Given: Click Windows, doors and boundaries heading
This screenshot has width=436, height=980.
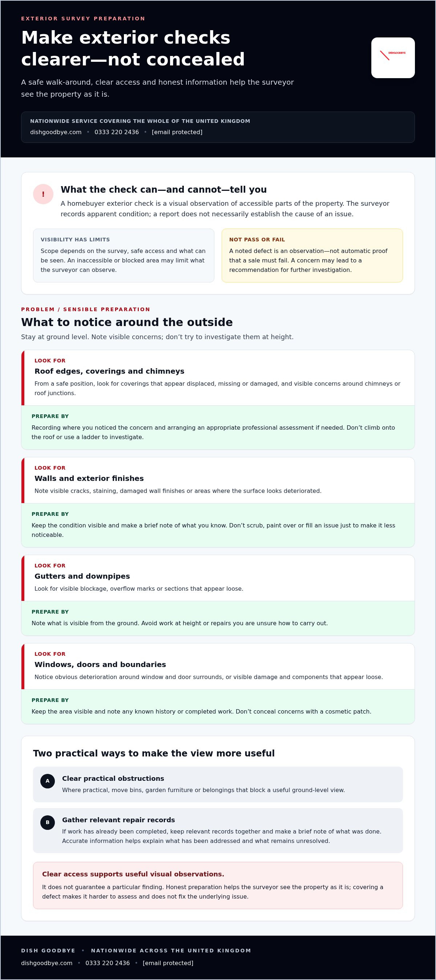Looking at the screenshot, I should click(100, 664).
